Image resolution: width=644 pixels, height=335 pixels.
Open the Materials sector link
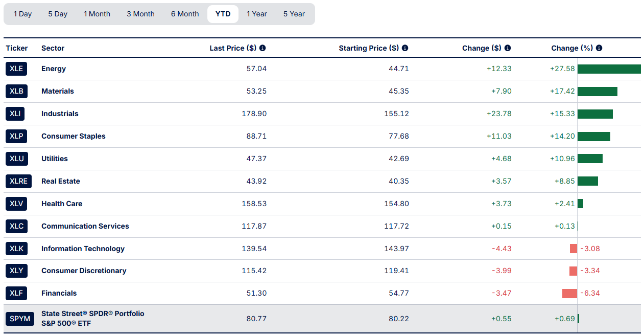58,91
